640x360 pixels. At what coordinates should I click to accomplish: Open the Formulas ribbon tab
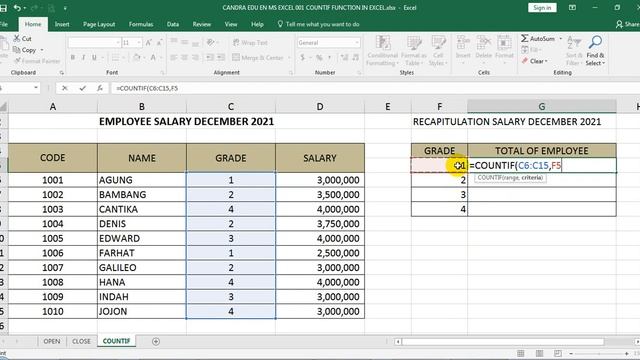(141, 24)
